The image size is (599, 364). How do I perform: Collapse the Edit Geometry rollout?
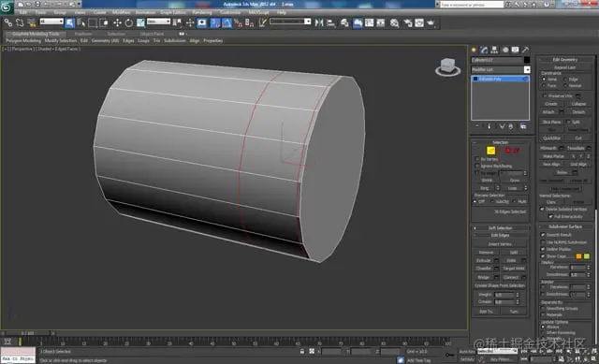pyautogui.click(x=565, y=60)
